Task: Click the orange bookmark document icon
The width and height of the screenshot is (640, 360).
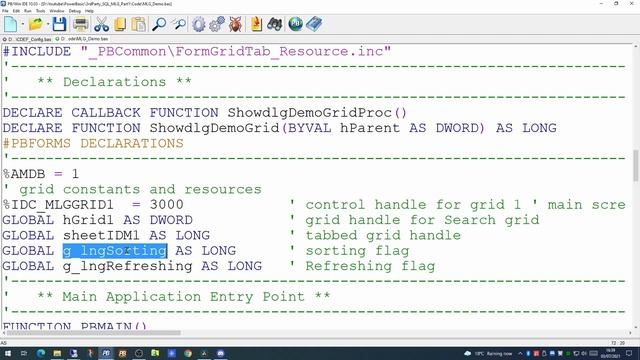Action: point(256,24)
